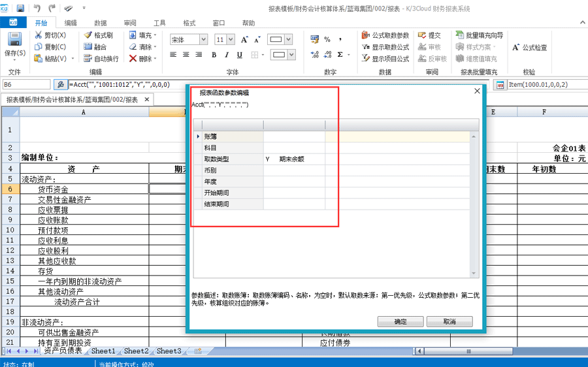The width and height of the screenshot is (588, 367).
Task: Click the increase decimal places icon
Action: 315,55
